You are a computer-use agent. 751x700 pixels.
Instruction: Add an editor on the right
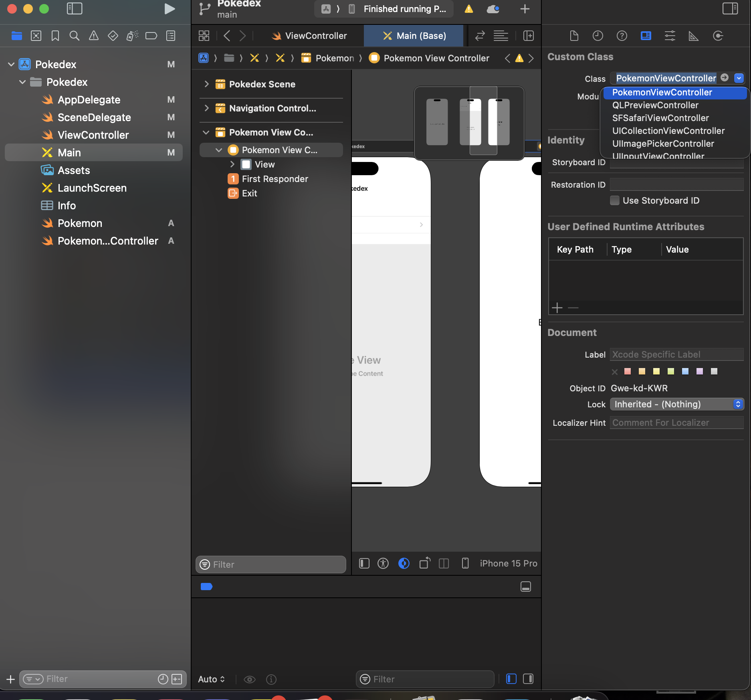click(x=529, y=36)
